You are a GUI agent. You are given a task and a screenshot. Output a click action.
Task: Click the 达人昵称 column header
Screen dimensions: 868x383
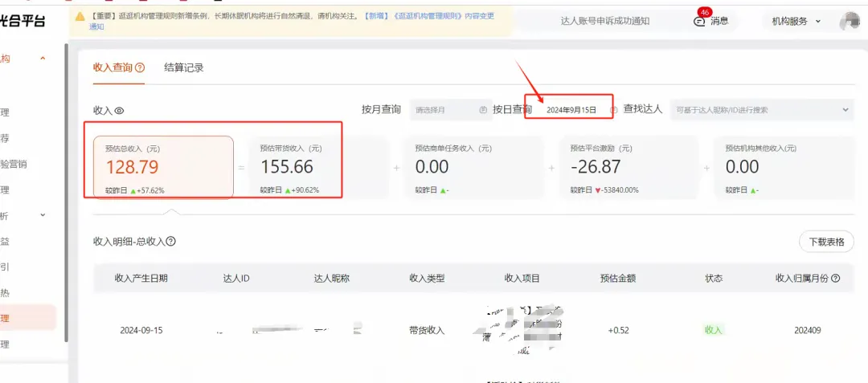[x=332, y=279]
